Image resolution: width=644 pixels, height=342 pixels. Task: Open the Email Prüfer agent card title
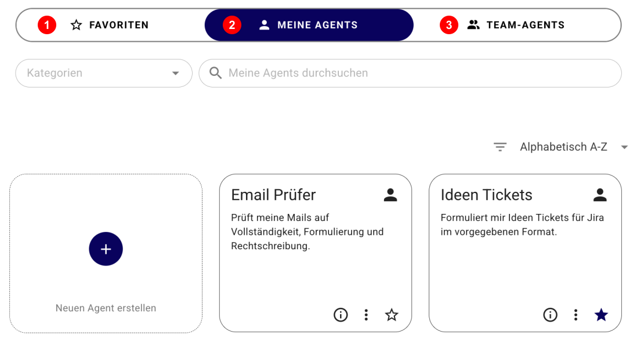click(x=273, y=195)
